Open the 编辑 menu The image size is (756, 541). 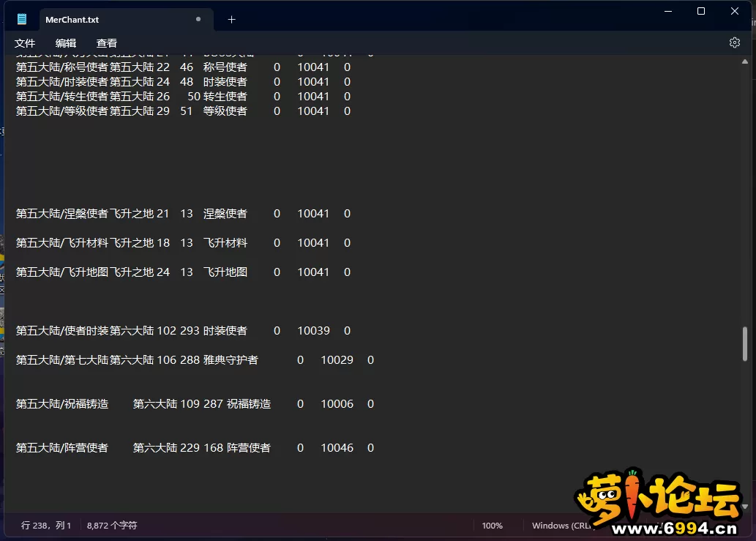(66, 43)
